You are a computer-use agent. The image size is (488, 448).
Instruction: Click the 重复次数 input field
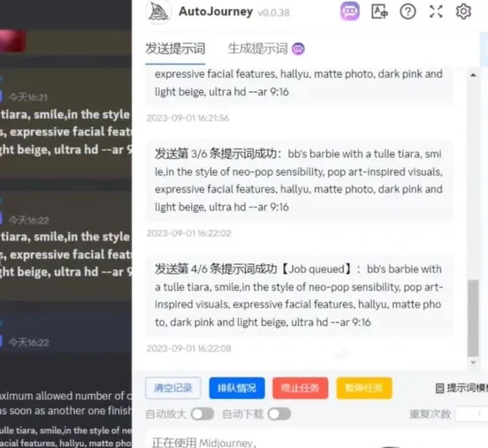click(472, 414)
